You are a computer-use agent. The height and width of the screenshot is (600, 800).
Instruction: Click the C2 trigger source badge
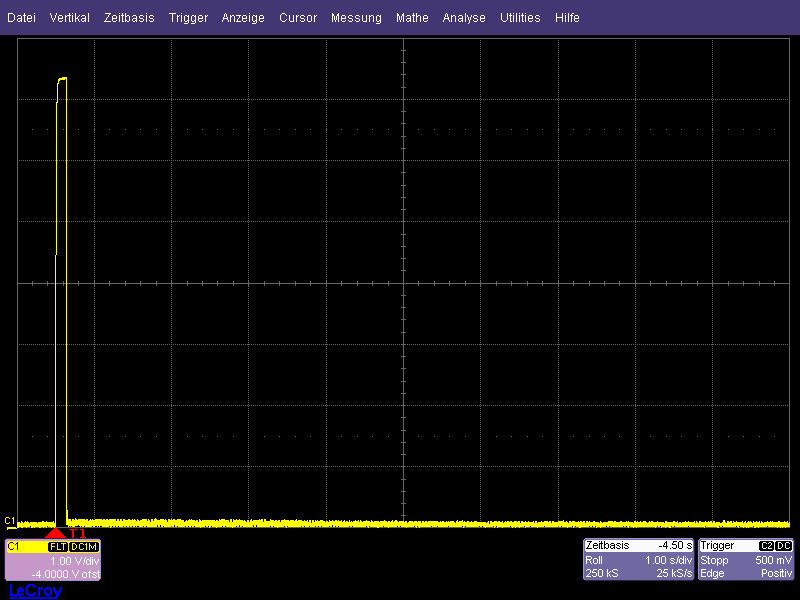[x=766, y=546]
